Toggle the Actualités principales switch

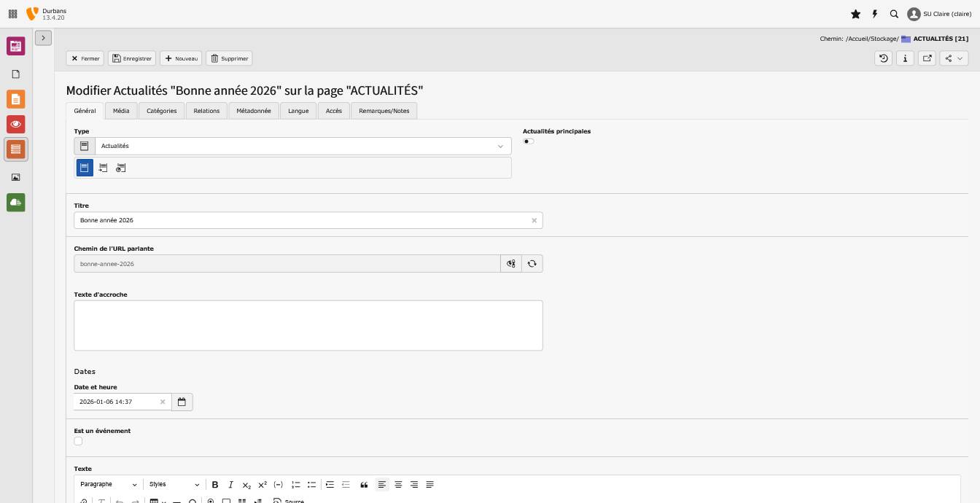(x=529, y=141)
